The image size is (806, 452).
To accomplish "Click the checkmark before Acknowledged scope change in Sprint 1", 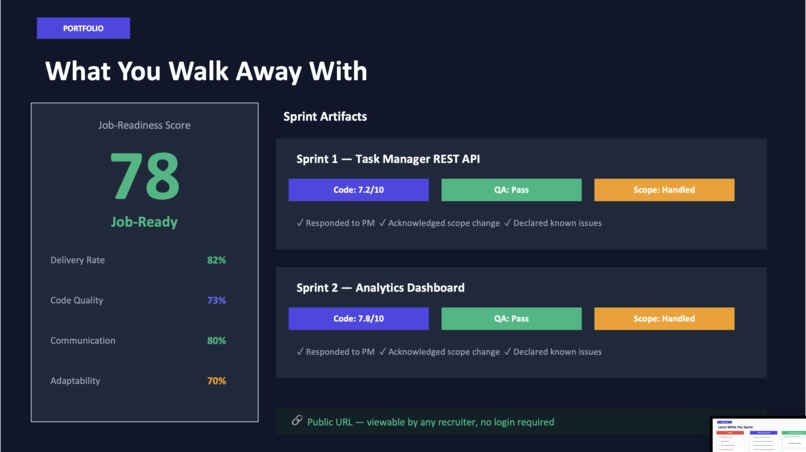I will click(x=382, y=223).
